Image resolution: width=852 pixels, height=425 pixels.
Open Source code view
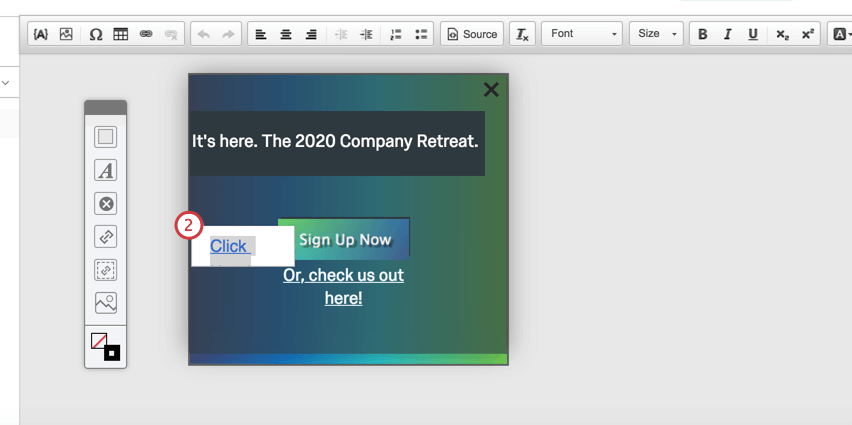(x=472, y=34)
